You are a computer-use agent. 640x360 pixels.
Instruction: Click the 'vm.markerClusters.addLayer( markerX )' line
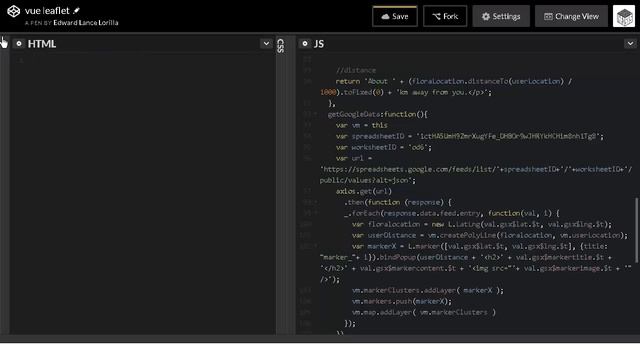pos(427,291)
